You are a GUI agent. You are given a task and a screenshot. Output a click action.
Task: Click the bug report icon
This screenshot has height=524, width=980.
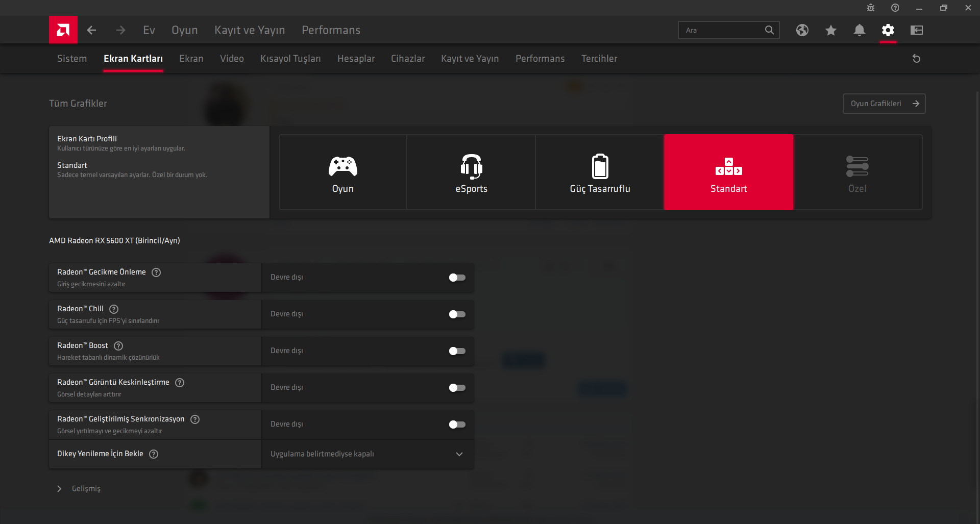tap(871, 8)
